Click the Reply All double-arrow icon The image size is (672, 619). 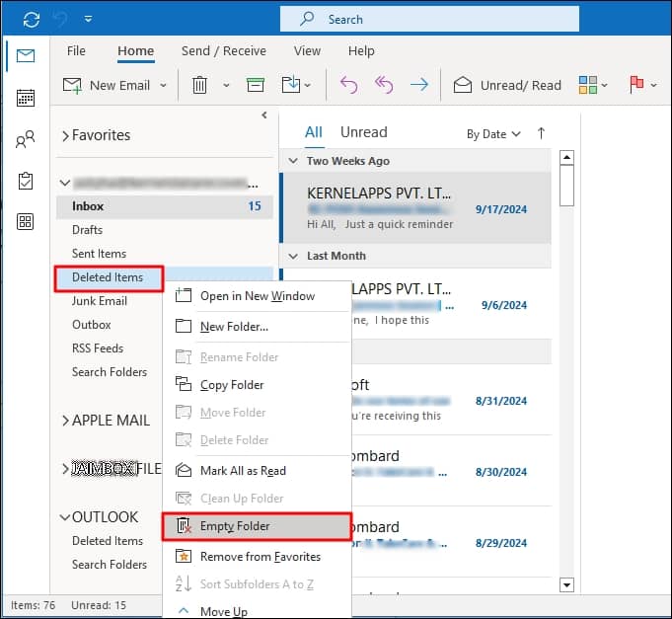pos(384,85)
